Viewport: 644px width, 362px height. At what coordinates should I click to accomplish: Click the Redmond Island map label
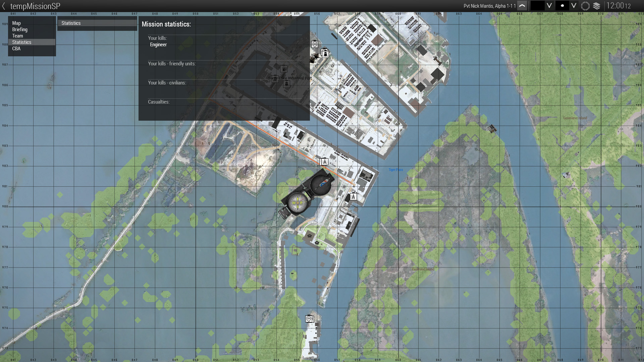pyautogui.click(x=423, y=269)
